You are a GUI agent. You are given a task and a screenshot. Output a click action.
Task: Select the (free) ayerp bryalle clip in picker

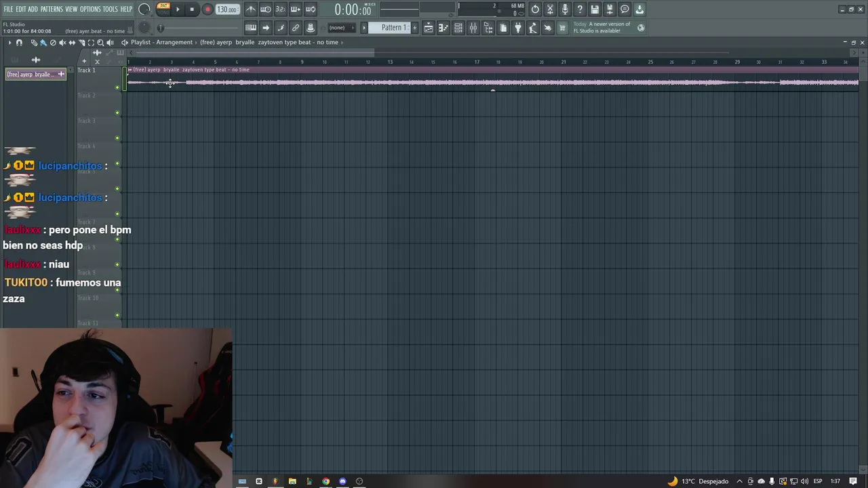[35, 74]
